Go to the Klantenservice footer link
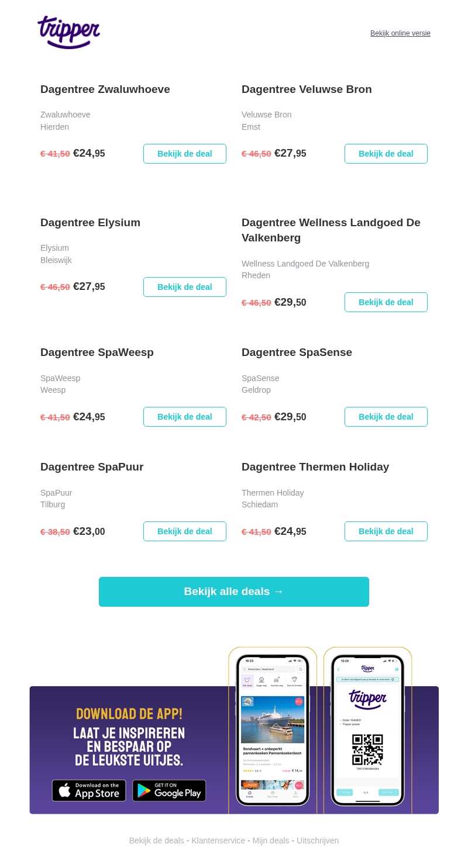The image size is (468, 868). (218, 841)
